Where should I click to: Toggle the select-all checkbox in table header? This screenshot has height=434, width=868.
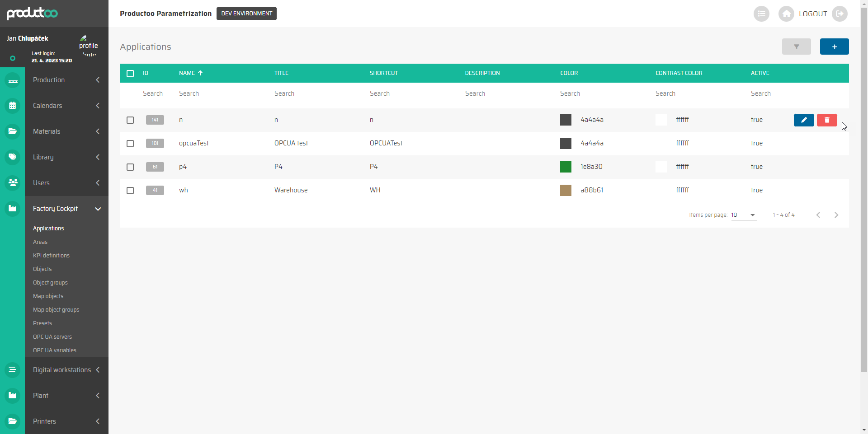coord(130,74)
